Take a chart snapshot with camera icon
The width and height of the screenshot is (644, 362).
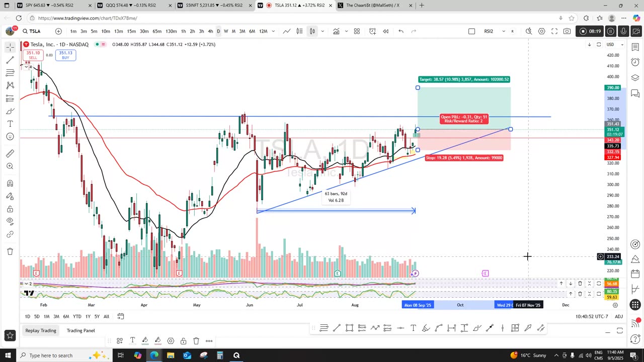tap(567, 31)
